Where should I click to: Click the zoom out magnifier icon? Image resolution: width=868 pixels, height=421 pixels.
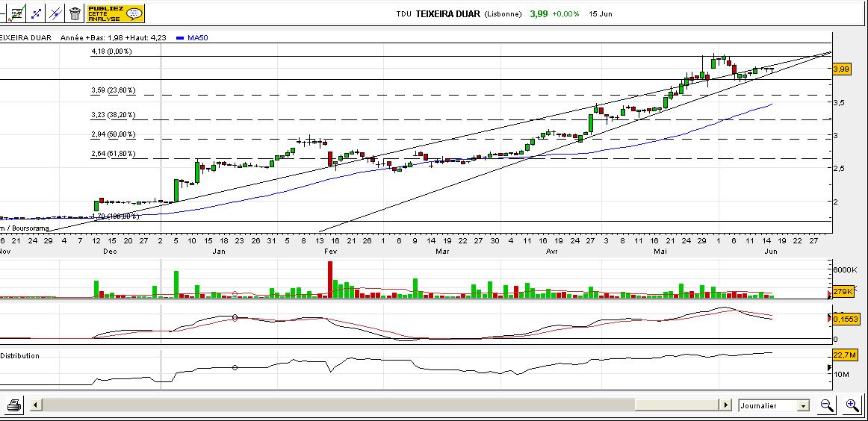[x=827, y=405]
